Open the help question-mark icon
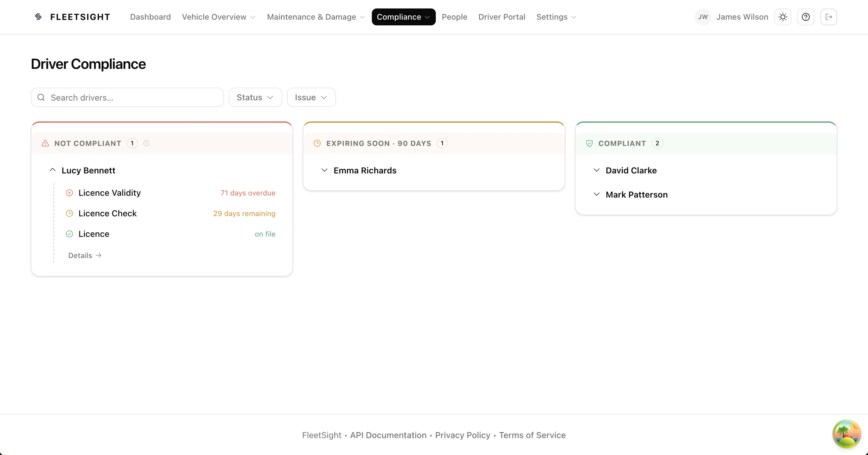Screen dimensions: 868x455 [806, 17]
